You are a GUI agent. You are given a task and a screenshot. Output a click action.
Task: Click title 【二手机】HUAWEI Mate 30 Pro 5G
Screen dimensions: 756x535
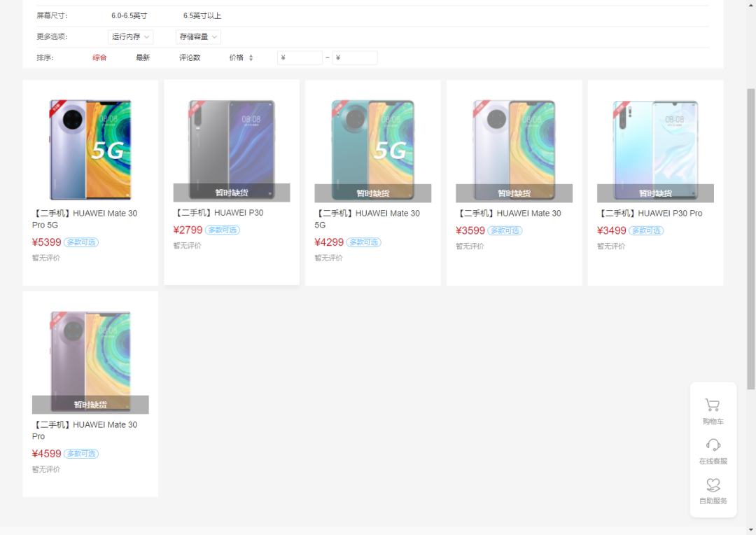[x=85, y=219]
